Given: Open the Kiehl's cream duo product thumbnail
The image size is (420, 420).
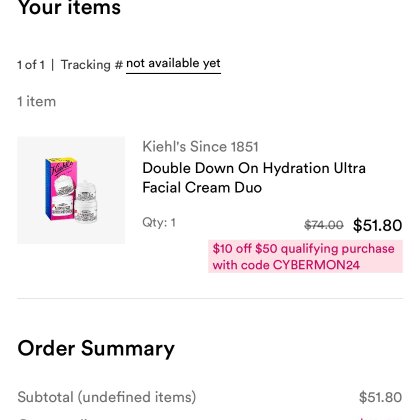Looking at the screenshot, I should click(x=71, y=190).
